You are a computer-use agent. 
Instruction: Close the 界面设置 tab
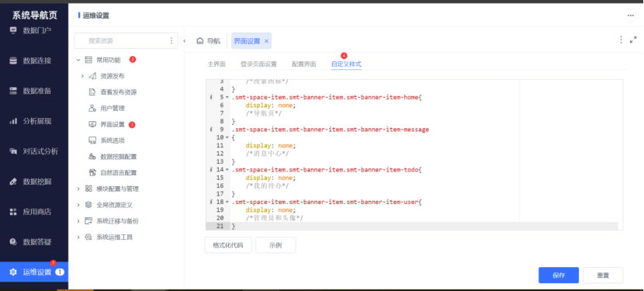(266, 40)
